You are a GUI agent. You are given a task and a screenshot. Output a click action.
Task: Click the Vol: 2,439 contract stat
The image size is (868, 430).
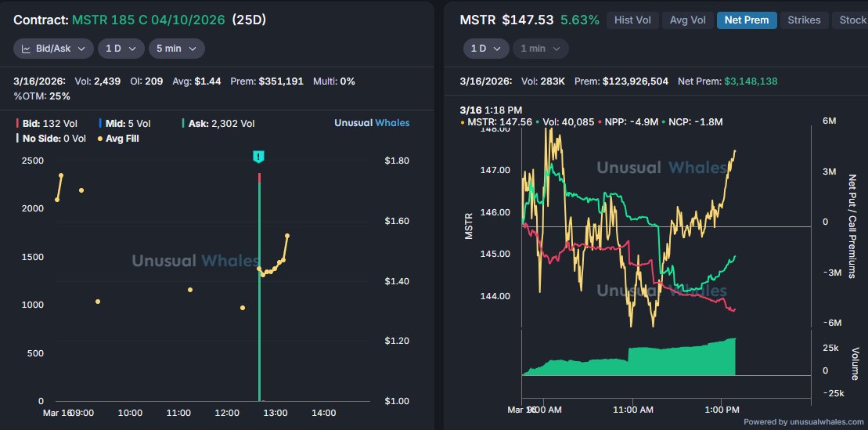click(x=97, y=81)
